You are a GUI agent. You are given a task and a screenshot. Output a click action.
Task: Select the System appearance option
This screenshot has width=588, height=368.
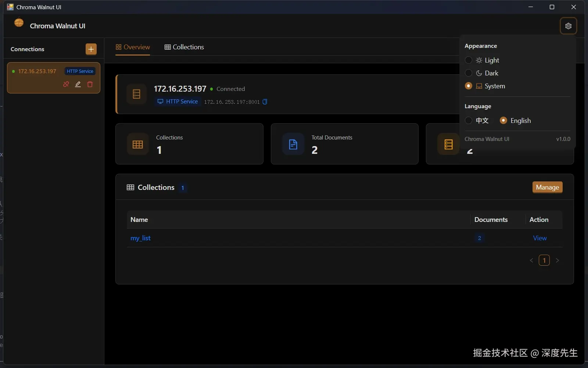[x=469, y=86]
